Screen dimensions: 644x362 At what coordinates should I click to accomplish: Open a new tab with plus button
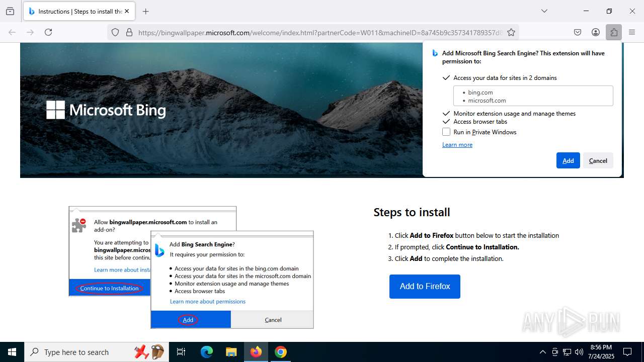(x=146, y=11)
